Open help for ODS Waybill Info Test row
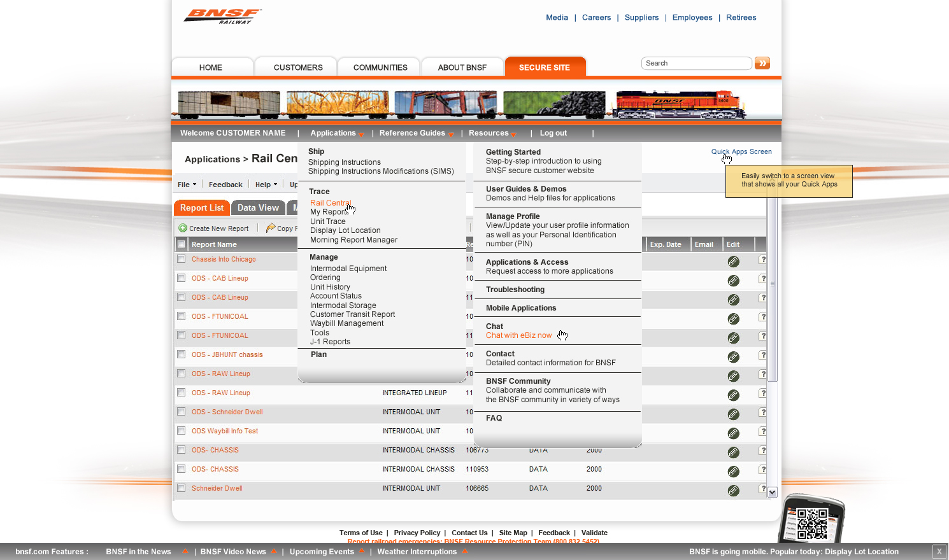 [762, 431]
